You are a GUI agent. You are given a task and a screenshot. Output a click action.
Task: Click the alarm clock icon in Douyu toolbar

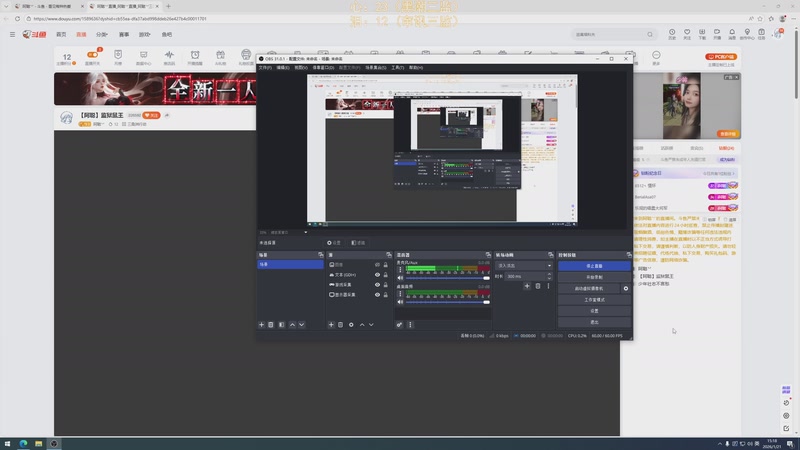point(195,55)
